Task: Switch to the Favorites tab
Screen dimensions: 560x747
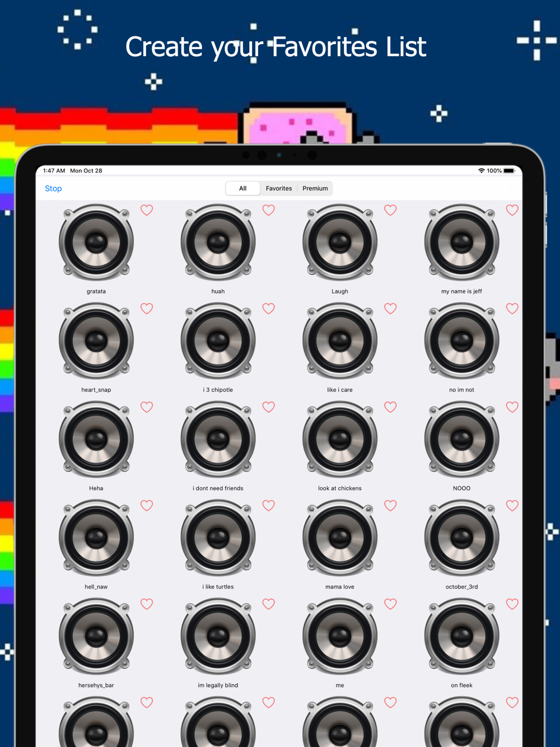Action: click(279, 189)
